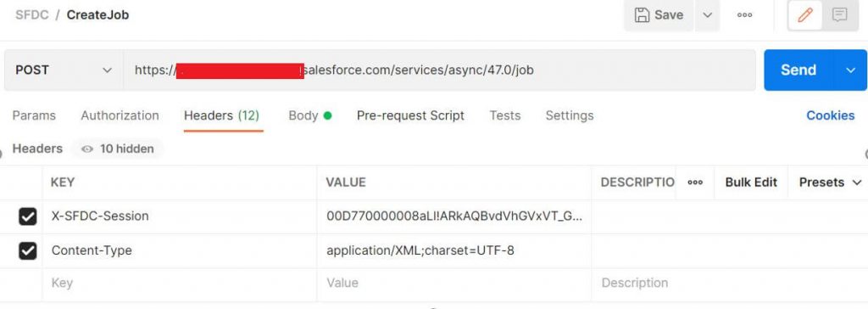Expand the Save options dropdown arrow

coord(708,15)
